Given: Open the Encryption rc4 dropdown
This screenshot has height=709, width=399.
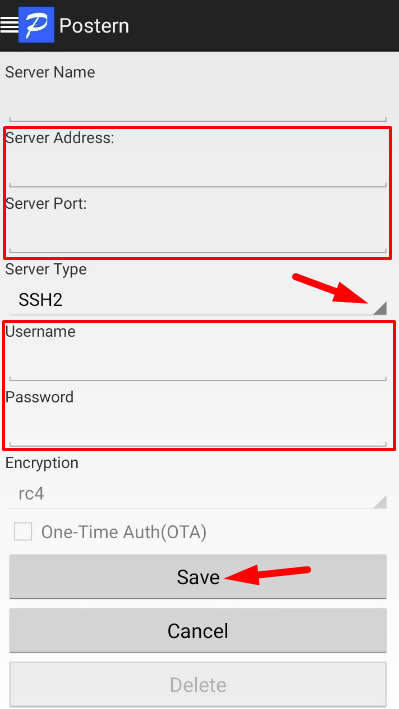Looking at the screenshot, I should pos(198,494).
